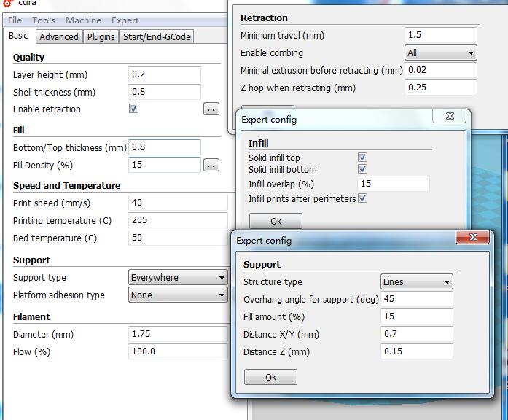Close the Support Expert config dialog
The width and height of the screenshot is (508, 420).
click(473, 237)
